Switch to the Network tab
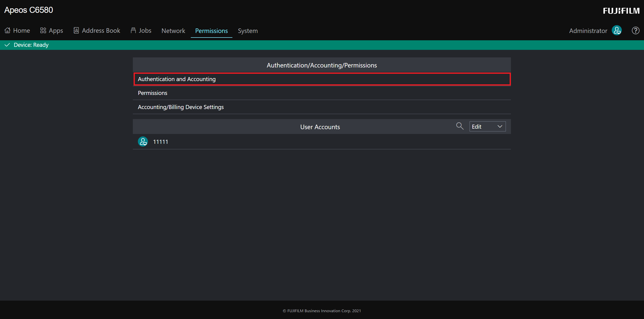644x319 pixels. coord(173,31)
